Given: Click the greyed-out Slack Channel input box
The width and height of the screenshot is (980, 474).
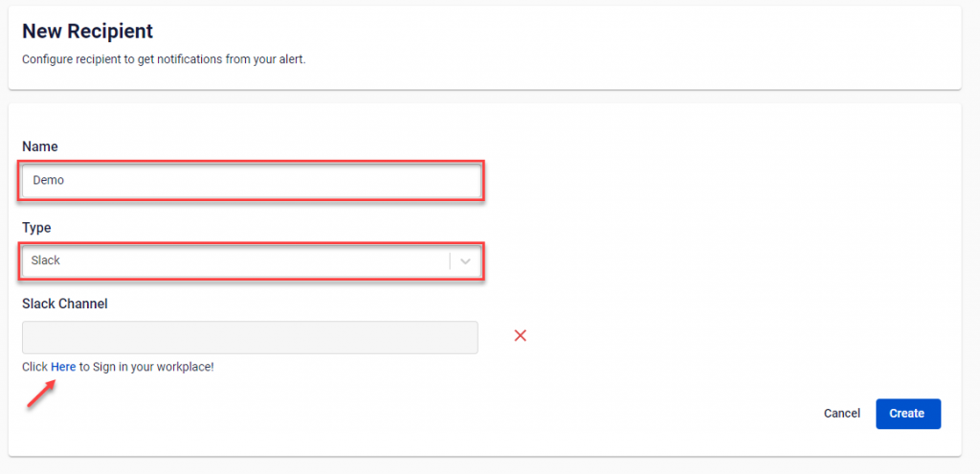Looking at the screenshot, I should pyautogui.click(x=250, y=337).
